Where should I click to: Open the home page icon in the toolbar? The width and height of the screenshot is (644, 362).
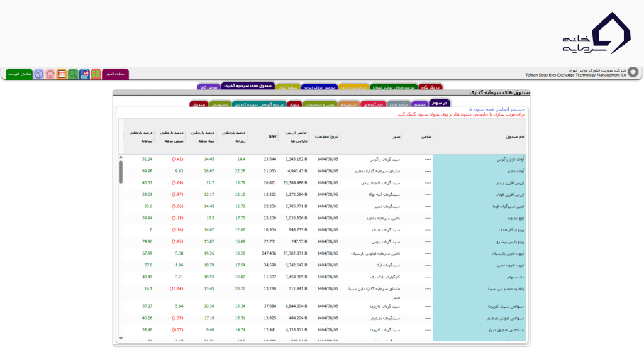50,74
